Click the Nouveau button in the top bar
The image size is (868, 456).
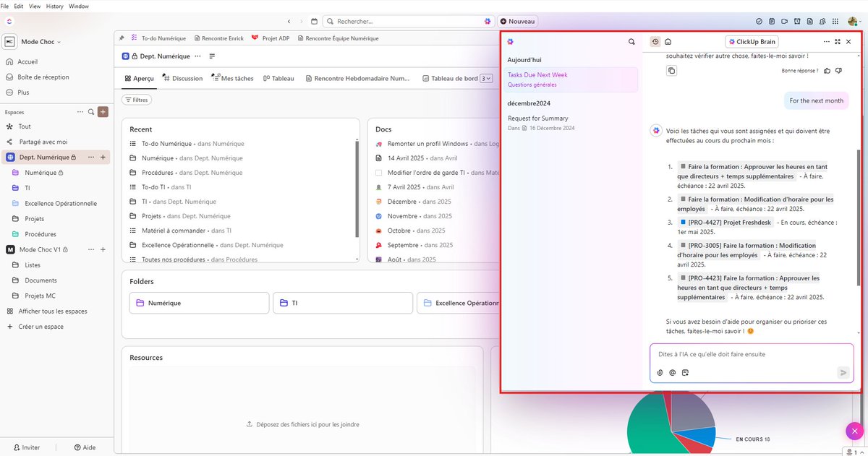coord(518,22)
